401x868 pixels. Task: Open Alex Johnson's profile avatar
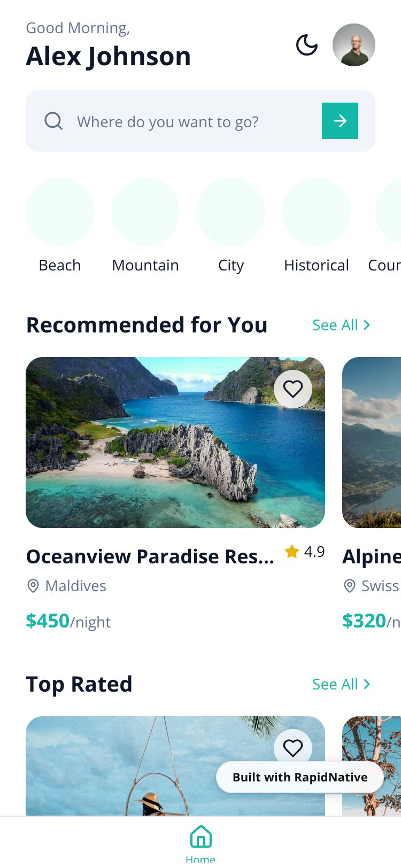pos(353,45)
